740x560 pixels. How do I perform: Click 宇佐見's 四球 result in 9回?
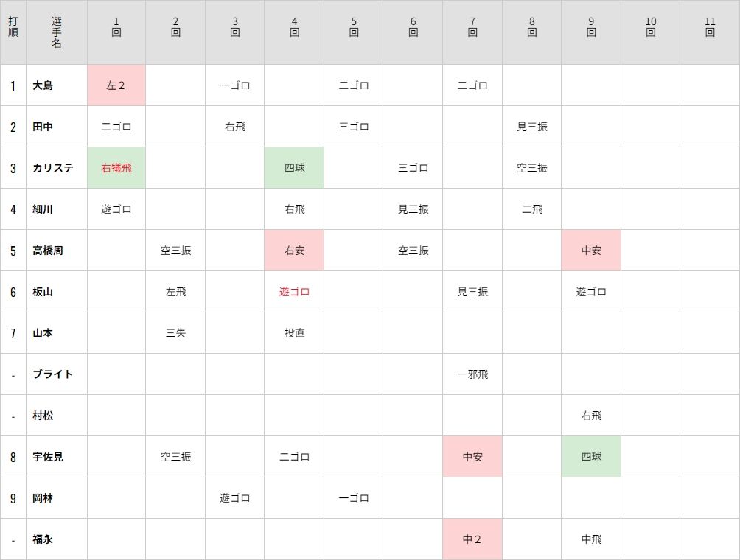pos(591,457)
